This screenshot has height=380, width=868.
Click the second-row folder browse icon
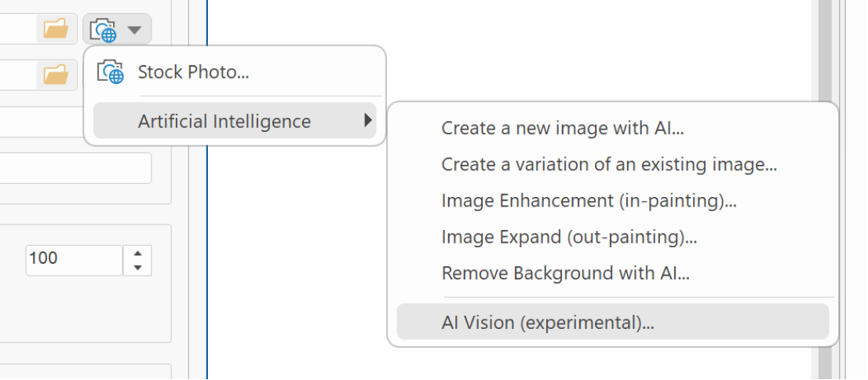coord(56,75)
